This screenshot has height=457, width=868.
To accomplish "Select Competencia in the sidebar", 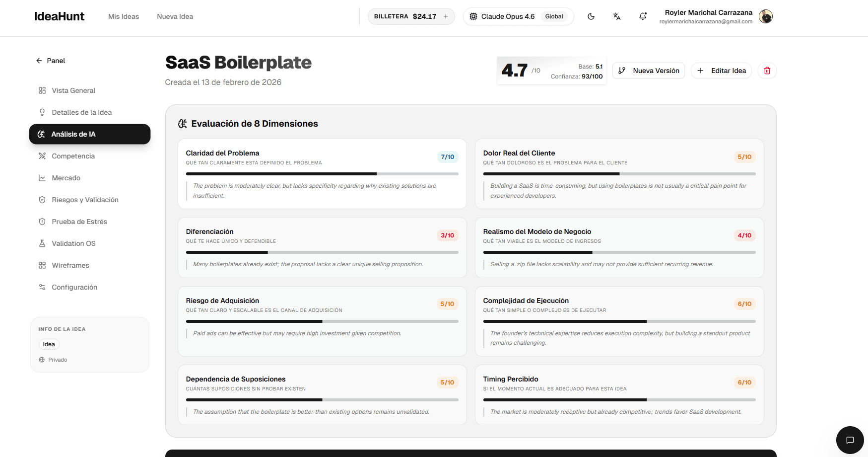I will (73, 156).
